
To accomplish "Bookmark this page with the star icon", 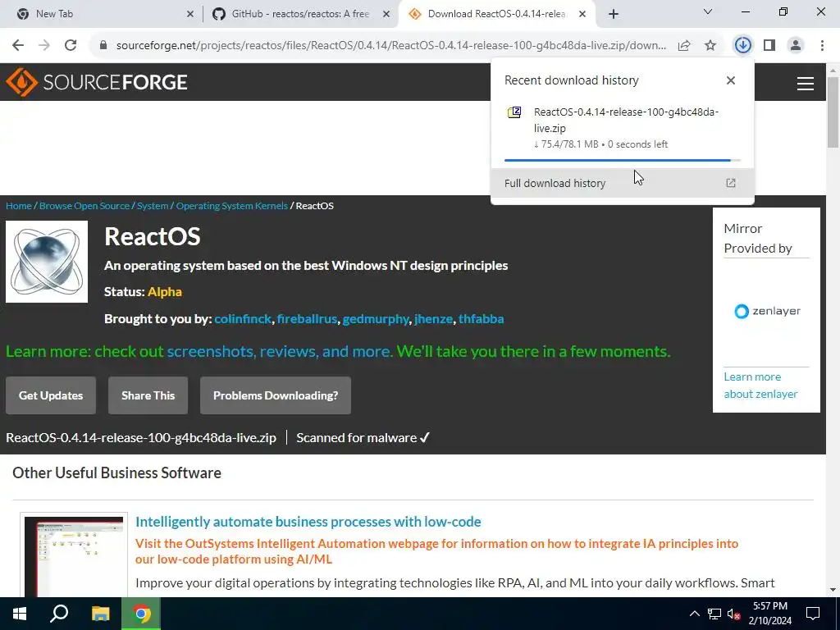I will [710, 46].
